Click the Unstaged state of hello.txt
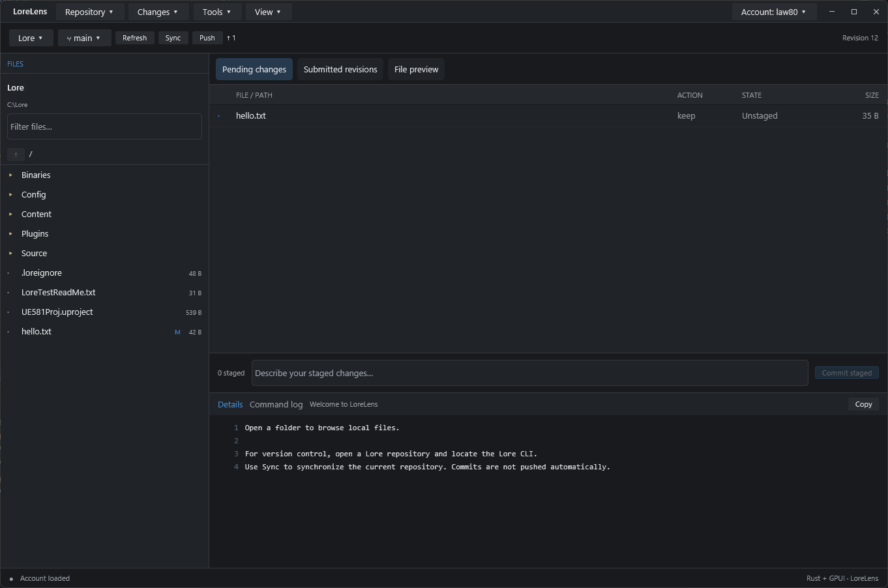 pos(760,115)
